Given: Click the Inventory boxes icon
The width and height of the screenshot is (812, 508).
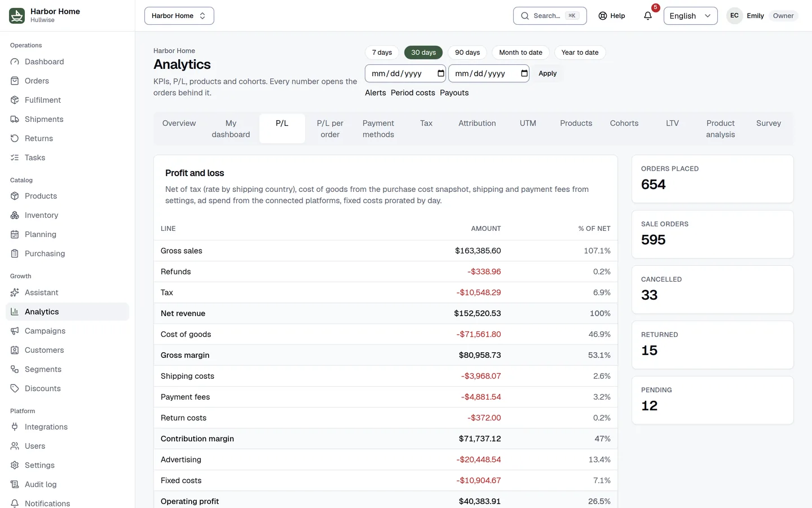Looking at the screenshot, I should point(15,215).
